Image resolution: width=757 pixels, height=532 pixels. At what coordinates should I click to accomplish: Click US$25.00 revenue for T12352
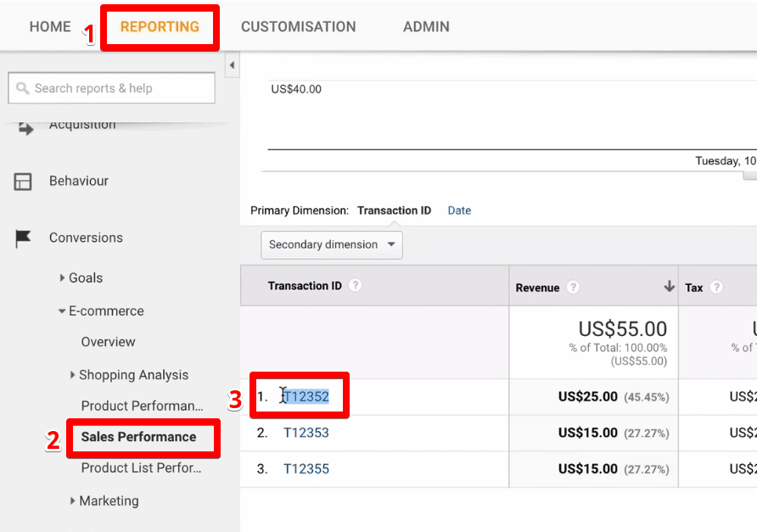[587, 397]
